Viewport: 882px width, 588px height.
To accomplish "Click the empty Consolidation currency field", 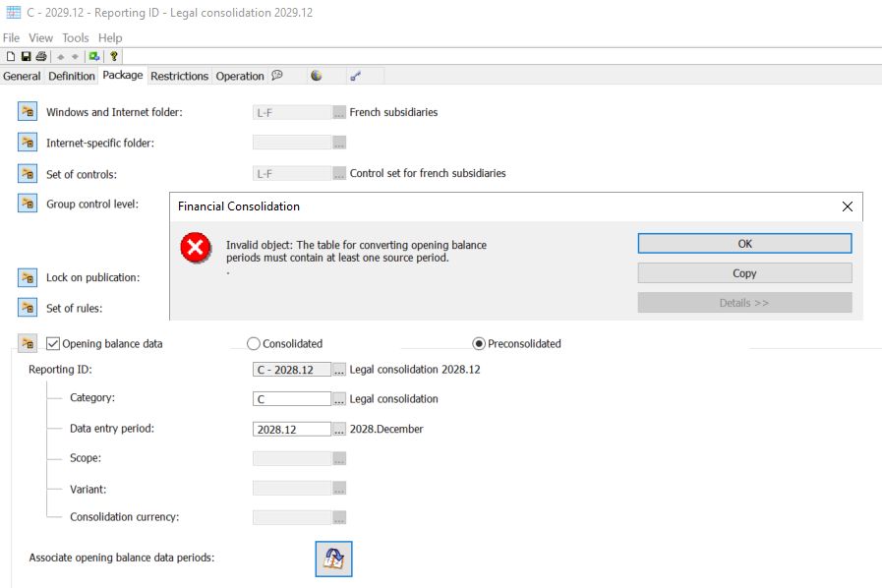I will (x=292, y=517).
